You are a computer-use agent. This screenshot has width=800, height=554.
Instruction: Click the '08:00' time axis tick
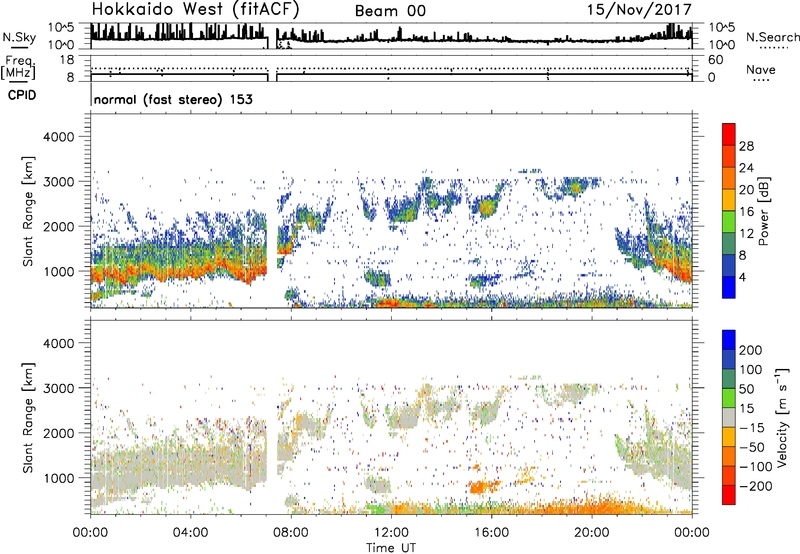tap(291, 533)
